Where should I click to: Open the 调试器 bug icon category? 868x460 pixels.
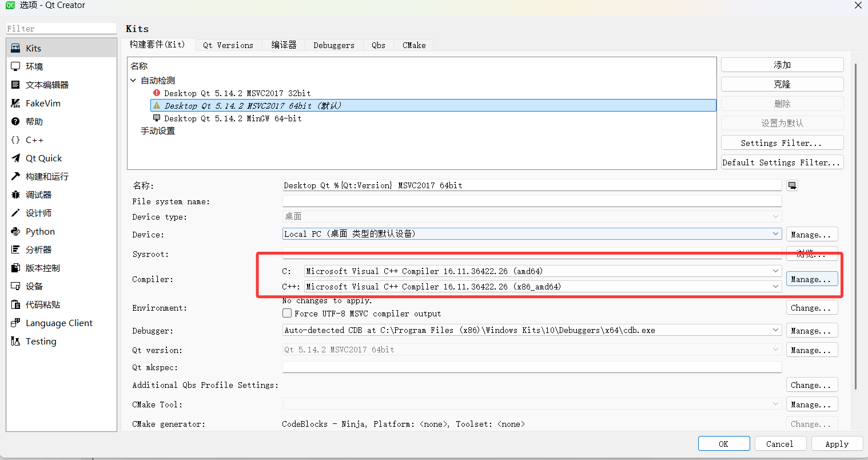pos(15,195)
